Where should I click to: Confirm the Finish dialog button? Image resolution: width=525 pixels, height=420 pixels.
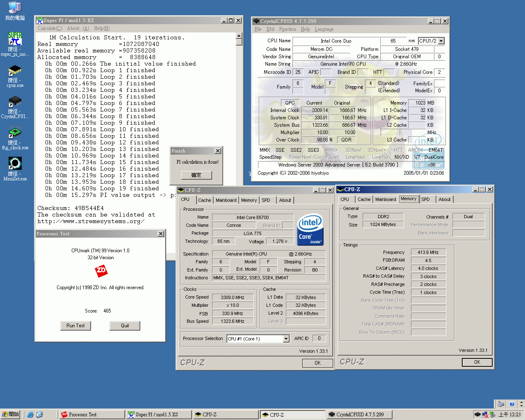pyautogui.click(x=196, y=175)
